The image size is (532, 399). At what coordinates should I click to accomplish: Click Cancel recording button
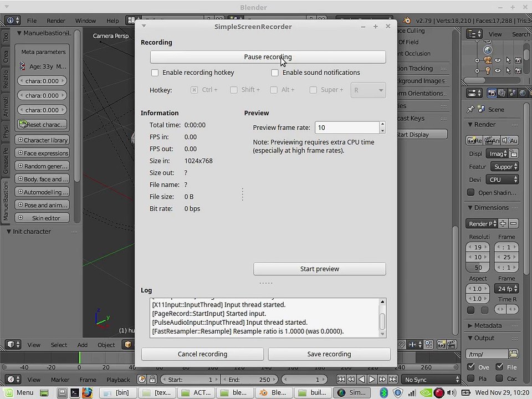coord(202,354)
